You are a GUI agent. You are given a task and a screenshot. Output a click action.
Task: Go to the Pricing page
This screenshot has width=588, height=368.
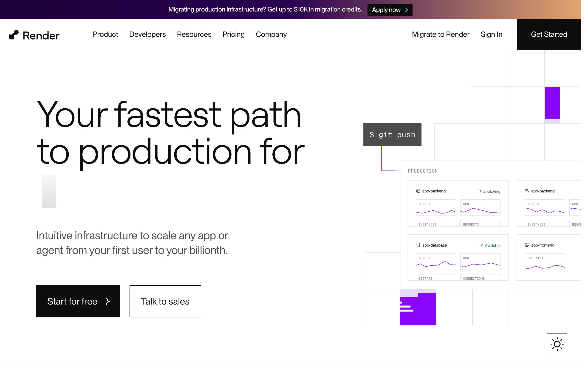coord(234,34)
